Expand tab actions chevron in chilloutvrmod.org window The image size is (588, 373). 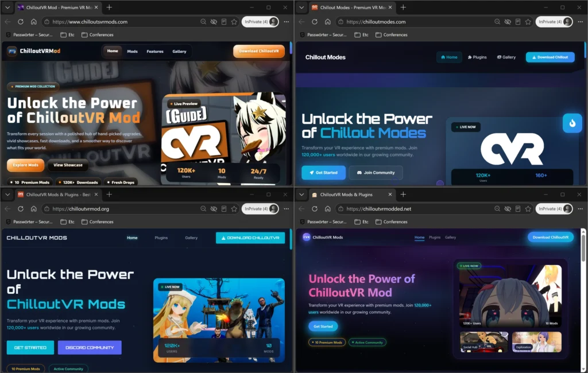pyautogui.click(x=7, y=194)
